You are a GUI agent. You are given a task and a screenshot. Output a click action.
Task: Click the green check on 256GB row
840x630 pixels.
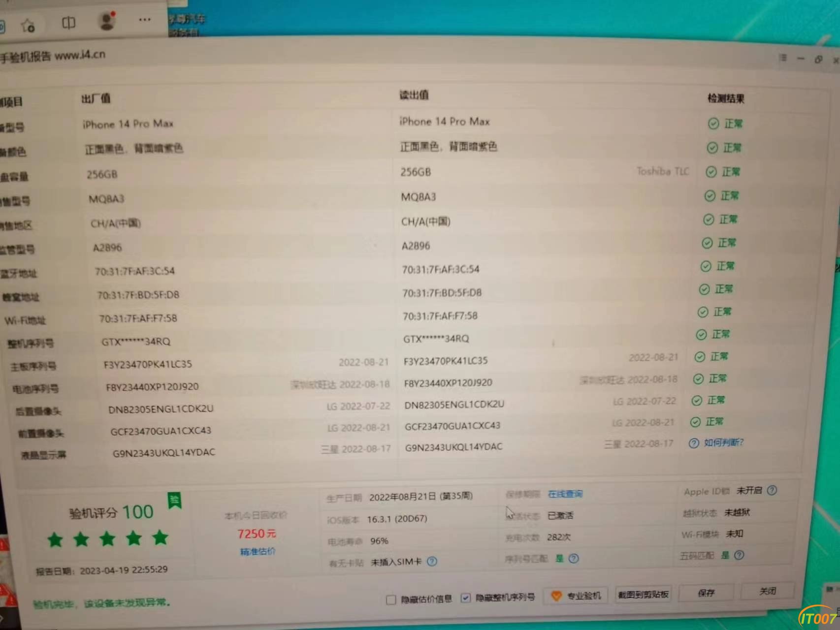(x=711, y=172)
